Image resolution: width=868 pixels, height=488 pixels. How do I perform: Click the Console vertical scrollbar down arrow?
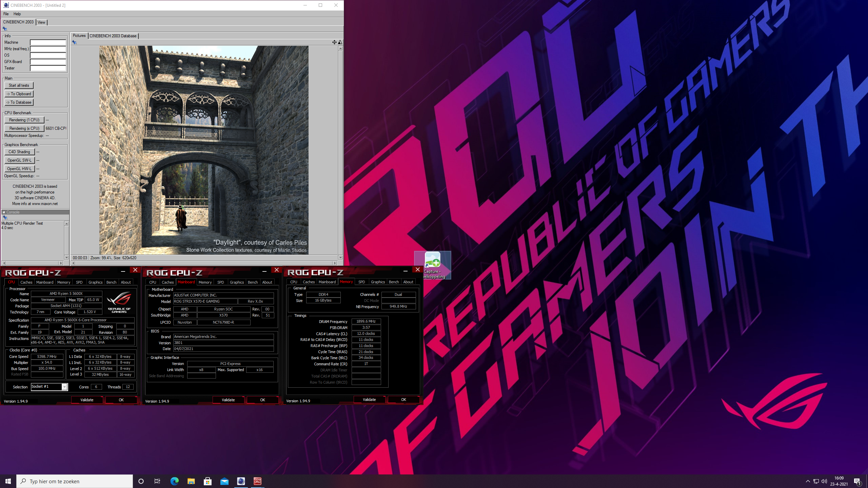[x=66, y=258]
